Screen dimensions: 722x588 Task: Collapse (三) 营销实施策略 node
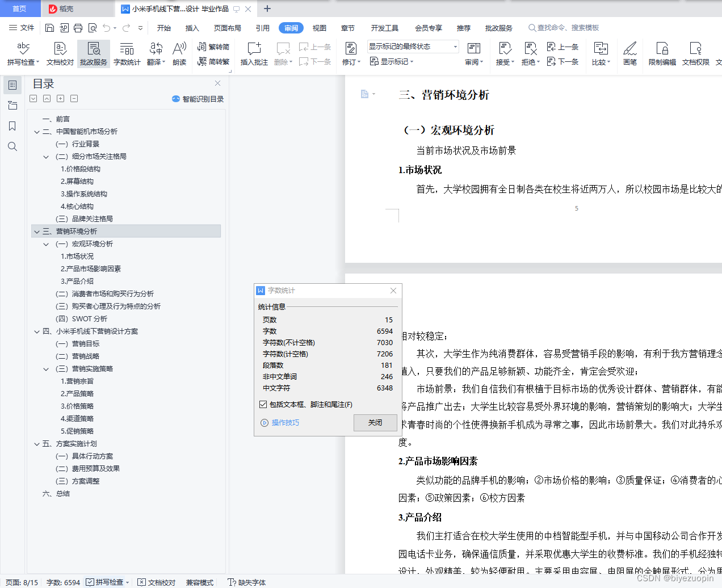pos(47,369)
